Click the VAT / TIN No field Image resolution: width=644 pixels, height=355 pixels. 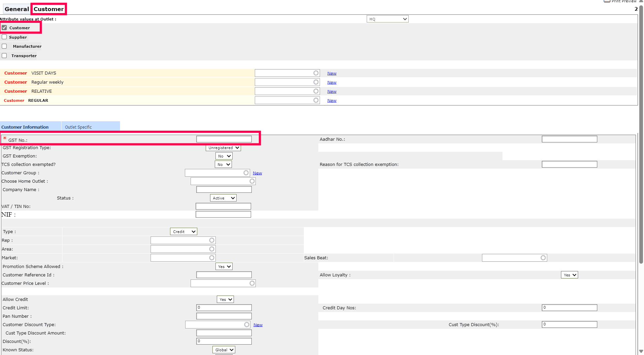click(223, 206)
